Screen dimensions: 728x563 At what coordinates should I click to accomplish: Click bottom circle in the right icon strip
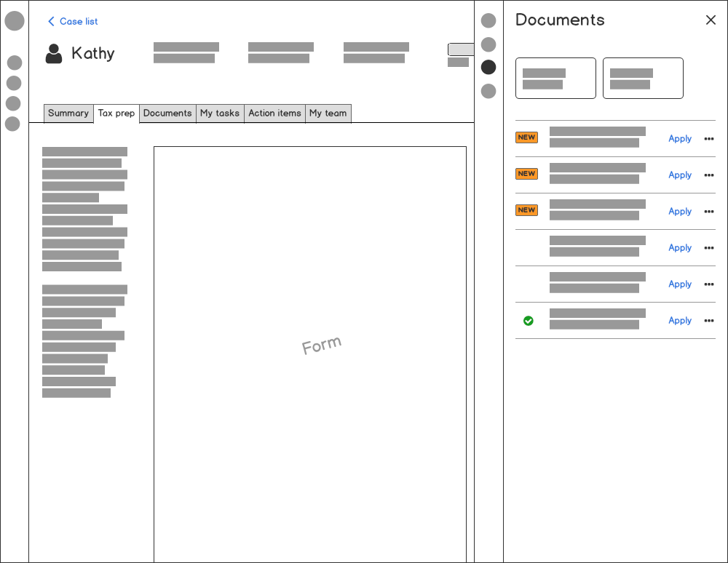(x=488, y=91)
